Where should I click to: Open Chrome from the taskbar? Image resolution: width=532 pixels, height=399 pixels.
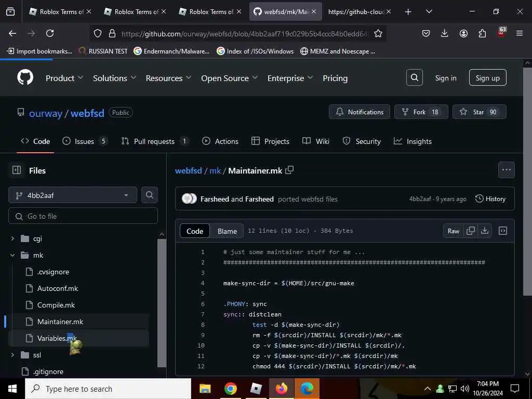click(x=230, y=389)
